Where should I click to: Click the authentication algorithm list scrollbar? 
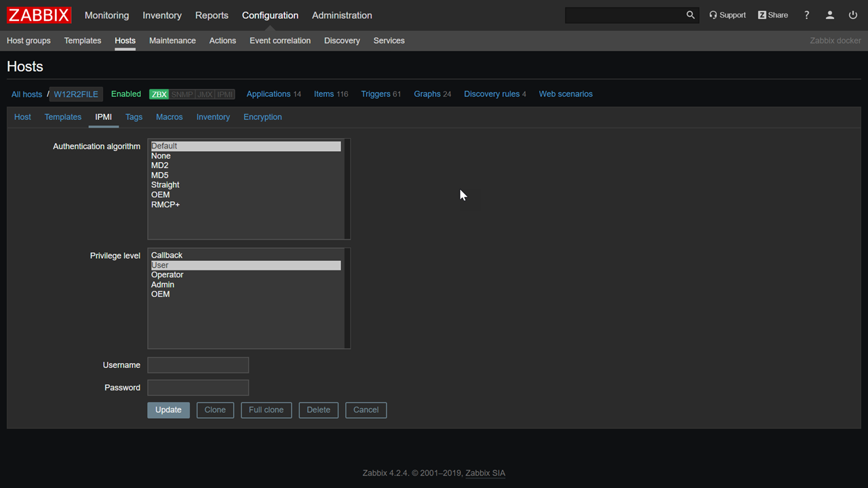pyautogui.click(x=347, y=188)
